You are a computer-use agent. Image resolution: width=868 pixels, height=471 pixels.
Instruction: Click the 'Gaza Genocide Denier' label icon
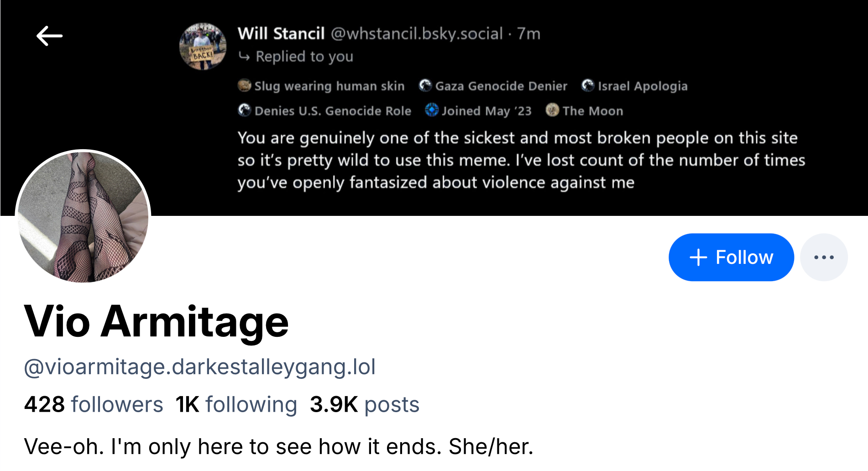(x=425, y=85)
